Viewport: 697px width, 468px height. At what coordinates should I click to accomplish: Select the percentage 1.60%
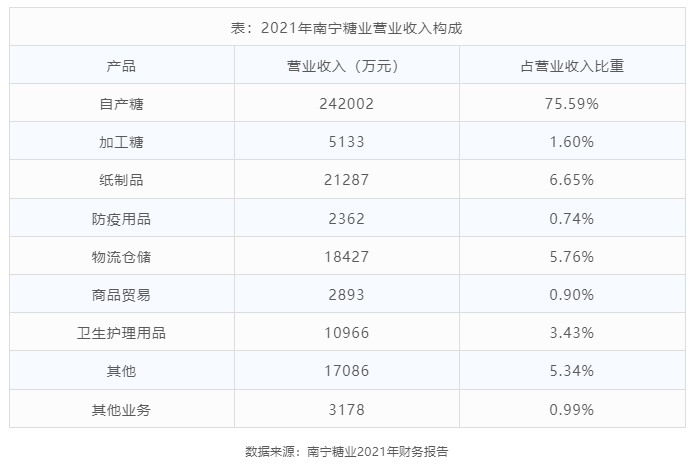(572, 142)
